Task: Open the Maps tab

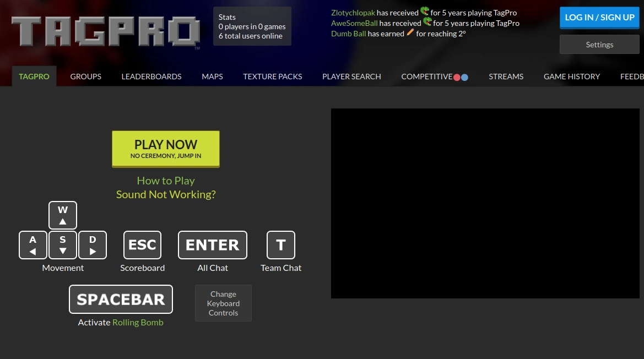Action: (x=212, y=77)
